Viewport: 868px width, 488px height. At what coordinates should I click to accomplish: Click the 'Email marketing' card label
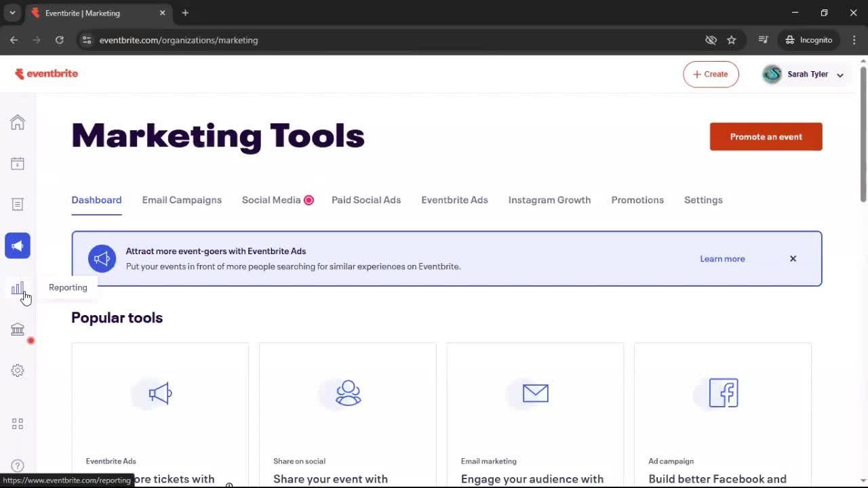(x=488, y=461)
